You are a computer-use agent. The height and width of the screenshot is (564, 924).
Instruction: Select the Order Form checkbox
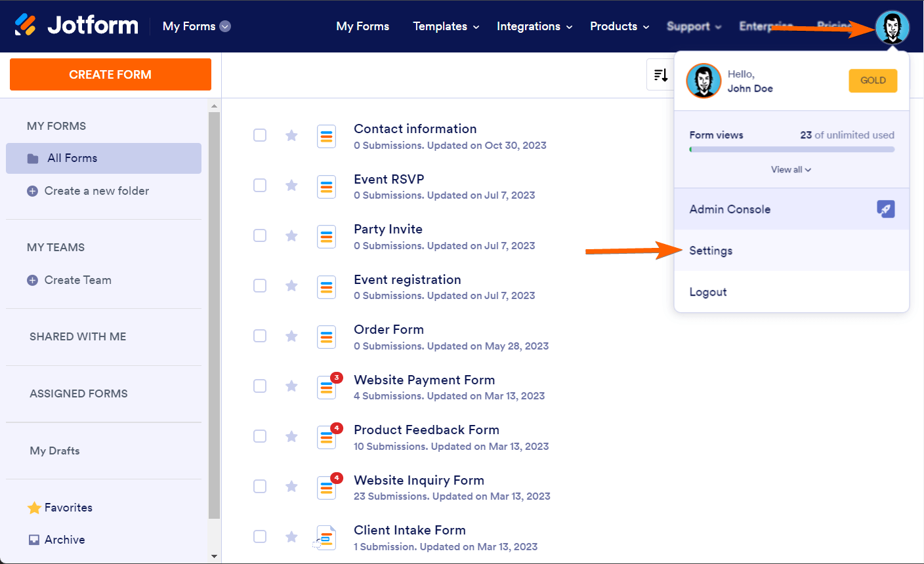[260, 336]
